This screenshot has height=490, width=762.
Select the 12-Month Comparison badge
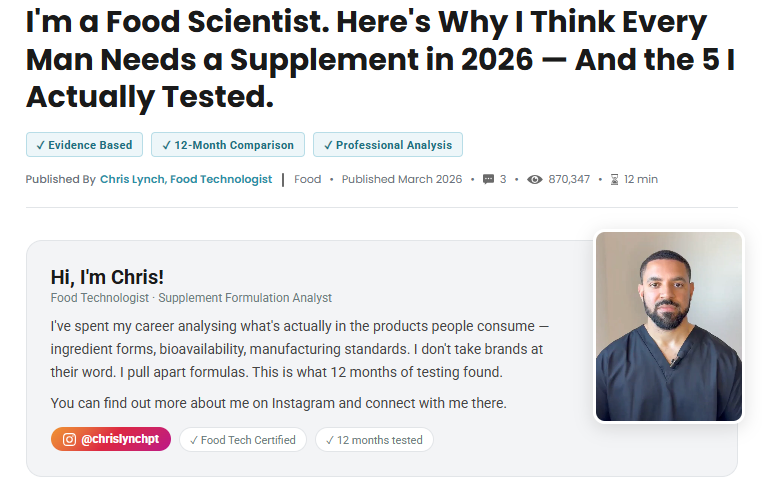[228, 145]
